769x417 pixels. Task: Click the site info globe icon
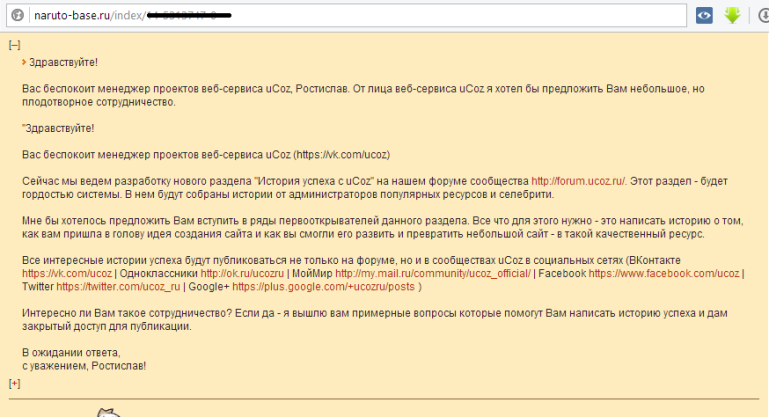[x=18, y=15]
